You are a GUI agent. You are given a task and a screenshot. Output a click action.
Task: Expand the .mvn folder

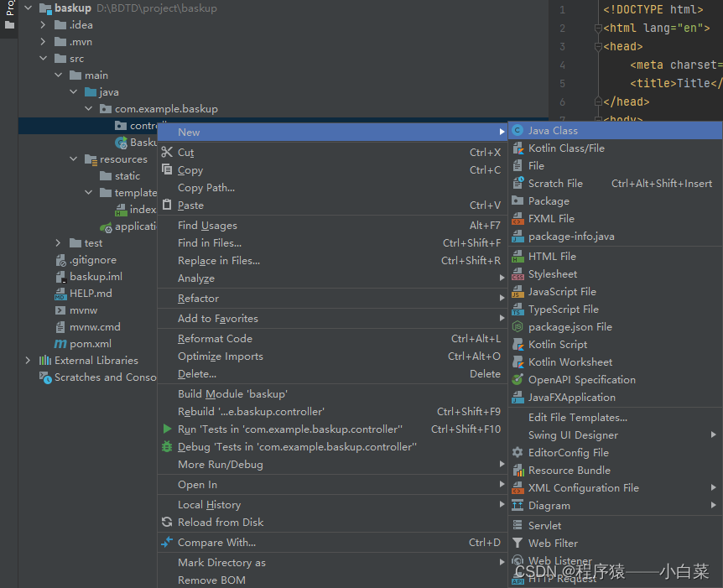(x=43, y=41)
